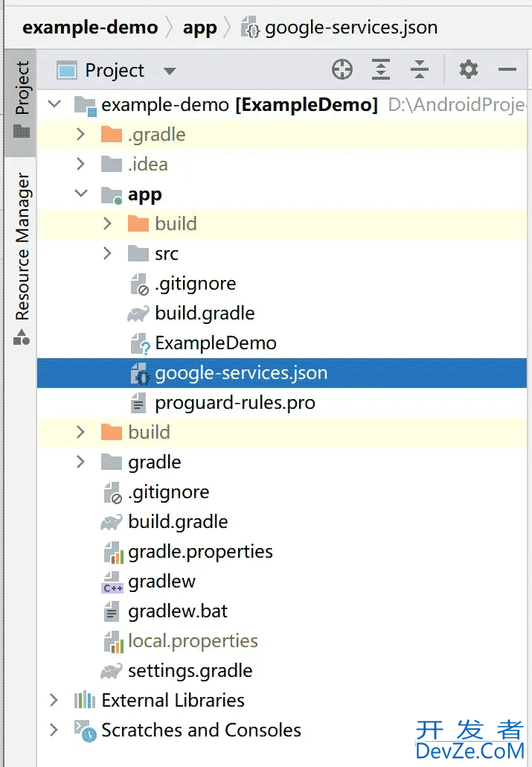Click the Collapse All toolbar icon
Image resolution: width=532 pixels, height=767 pixels.
click(x=419, y=69)
